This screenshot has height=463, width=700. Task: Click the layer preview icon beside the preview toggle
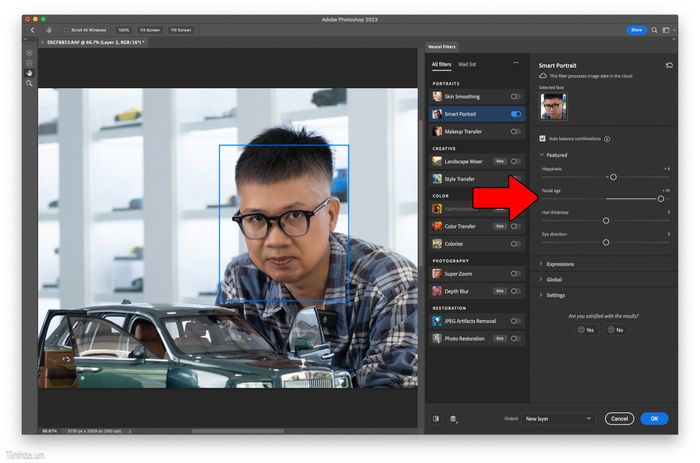pyautogui.click(x=453, y=419)
